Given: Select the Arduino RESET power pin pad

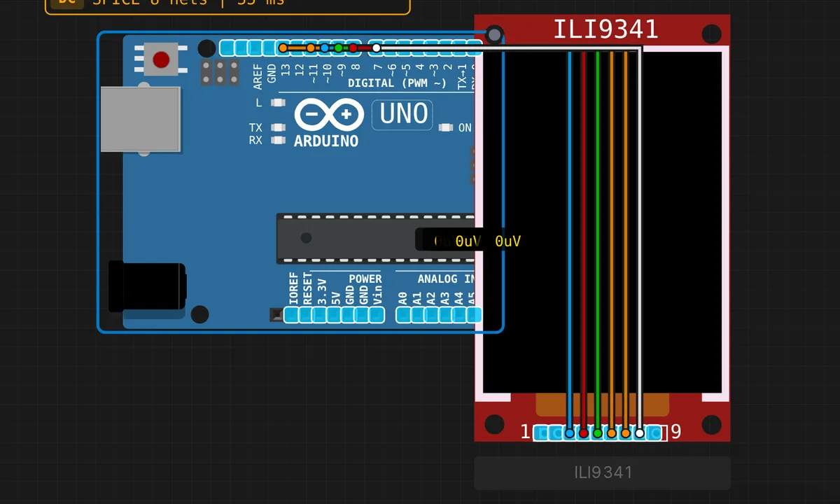Looking at the screenshot, I should 306,315.
